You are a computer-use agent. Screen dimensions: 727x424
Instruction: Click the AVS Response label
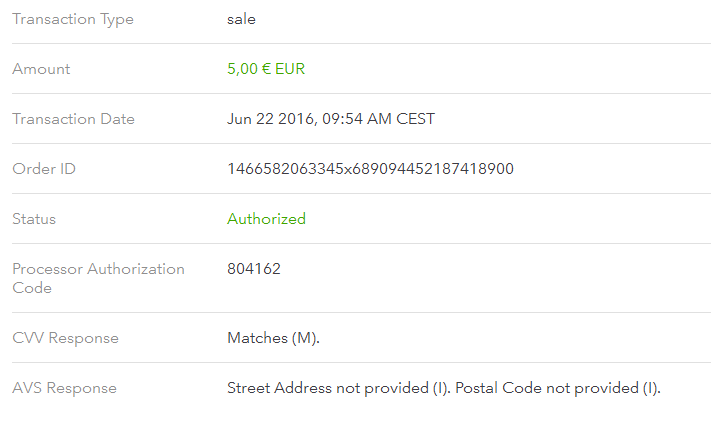tap(64, 388)
